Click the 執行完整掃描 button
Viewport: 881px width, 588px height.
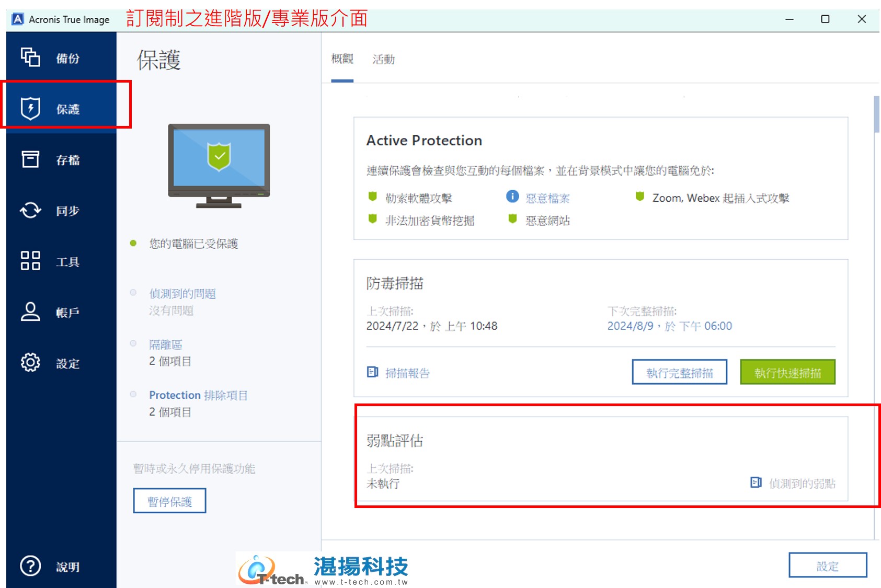(x=679, y=372)
